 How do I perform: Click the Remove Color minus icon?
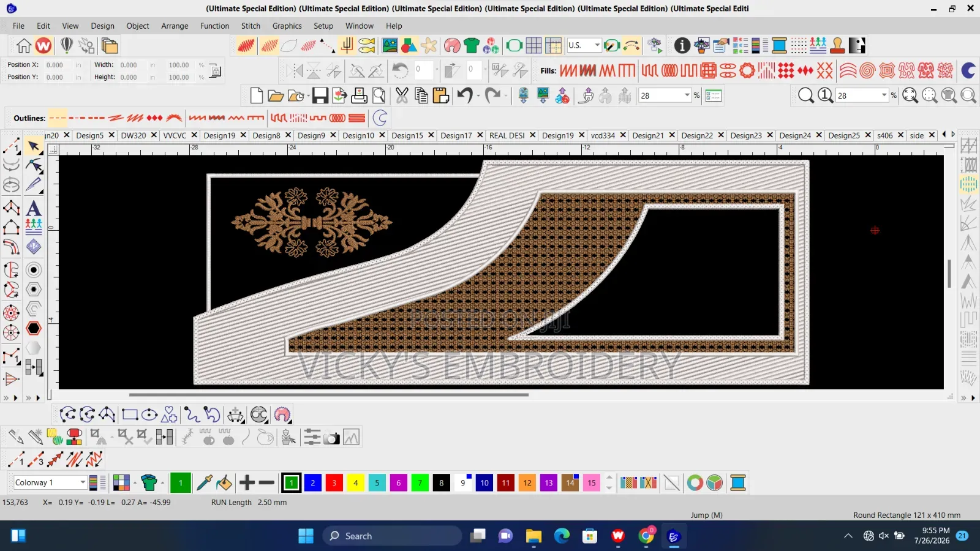pyautogui.click(x=266, y=482)
